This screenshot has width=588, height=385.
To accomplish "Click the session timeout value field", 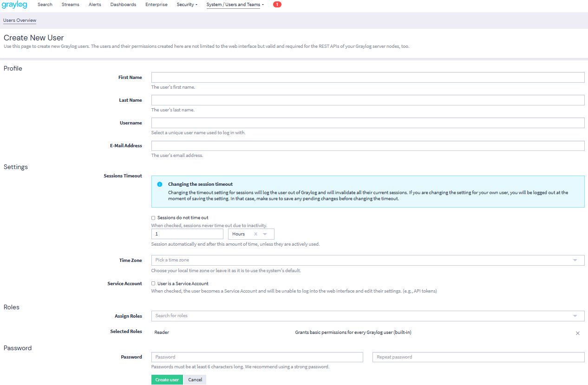I will click(x=187, y=234).
